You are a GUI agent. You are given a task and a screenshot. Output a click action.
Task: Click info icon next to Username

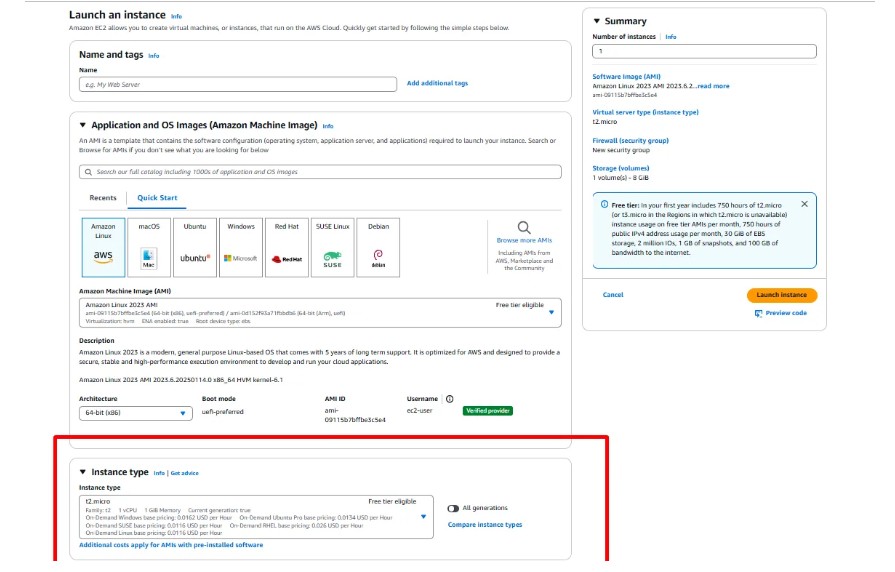[x=449, y=399]
